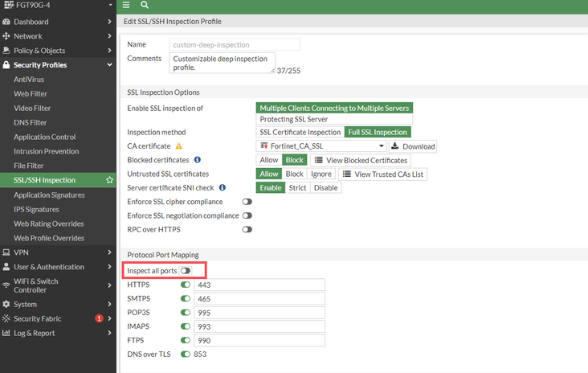Favorite SSL/SSH Inspection with the star icon

(x=109, y=180)
